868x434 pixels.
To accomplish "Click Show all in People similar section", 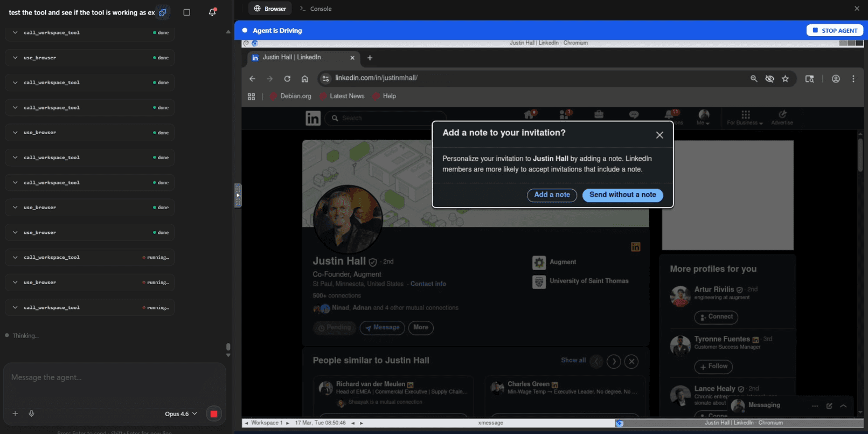I will tap(573, 360).
